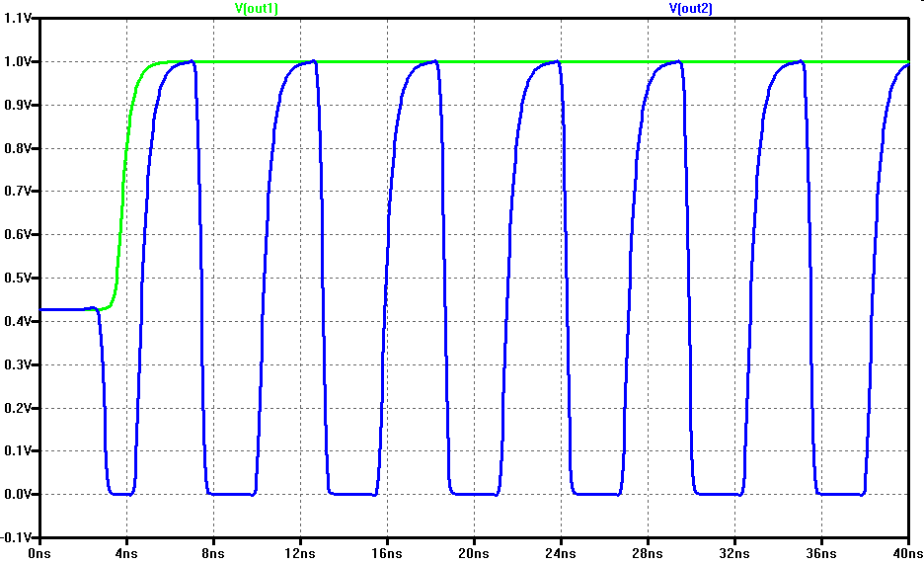Pick the 0.8V vertical axis label
Screen dimensions: 924x563
pos(18,149)
